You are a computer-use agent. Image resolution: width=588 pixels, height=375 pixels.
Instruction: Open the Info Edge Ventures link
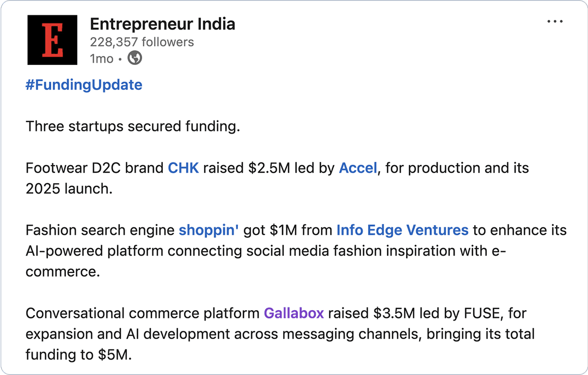point(402,230)
